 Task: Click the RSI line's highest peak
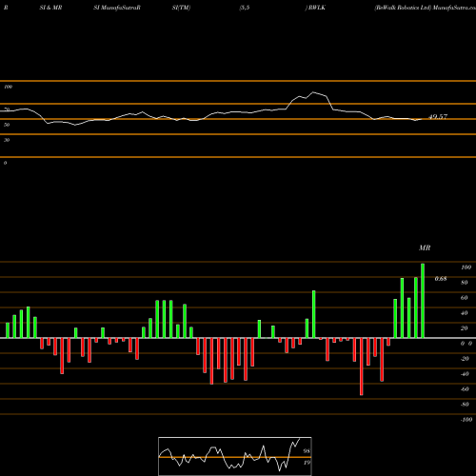click(313, 92)
